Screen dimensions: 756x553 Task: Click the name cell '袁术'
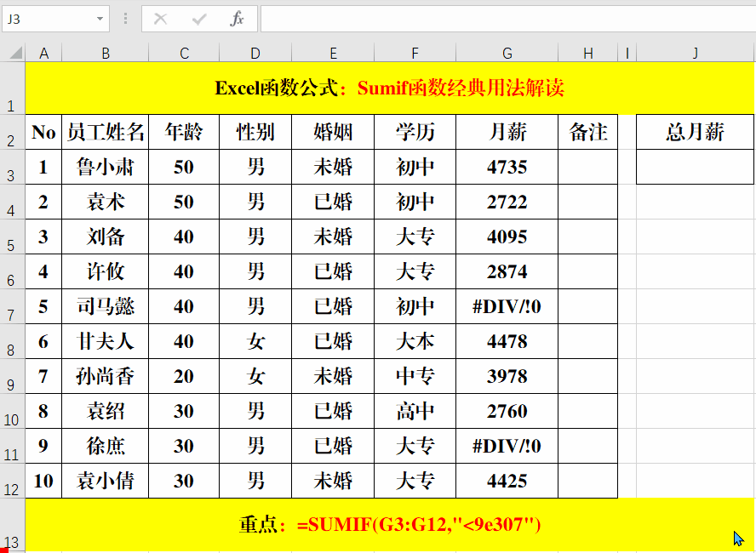[x=105, y=202]
